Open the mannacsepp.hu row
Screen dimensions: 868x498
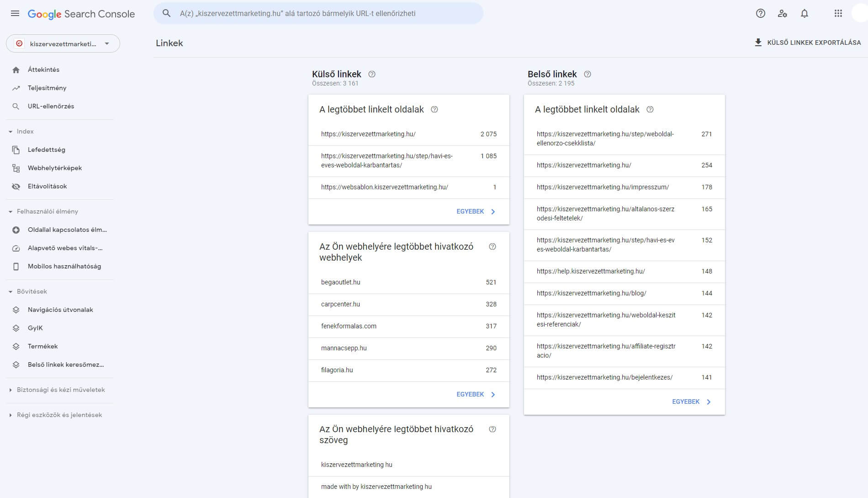pos(409,348)
